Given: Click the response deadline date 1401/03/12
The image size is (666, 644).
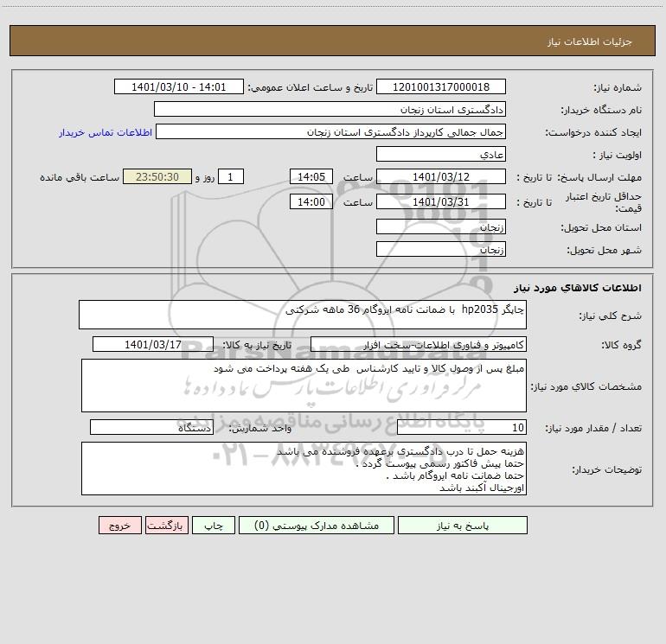Looking at the screenshot, I should click(x=441, y=176).
